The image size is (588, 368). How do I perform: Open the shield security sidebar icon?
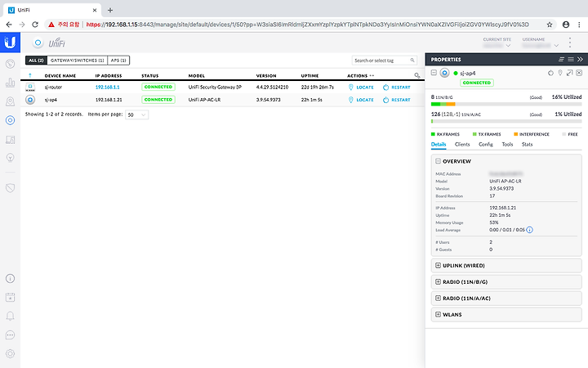(10, 188)
